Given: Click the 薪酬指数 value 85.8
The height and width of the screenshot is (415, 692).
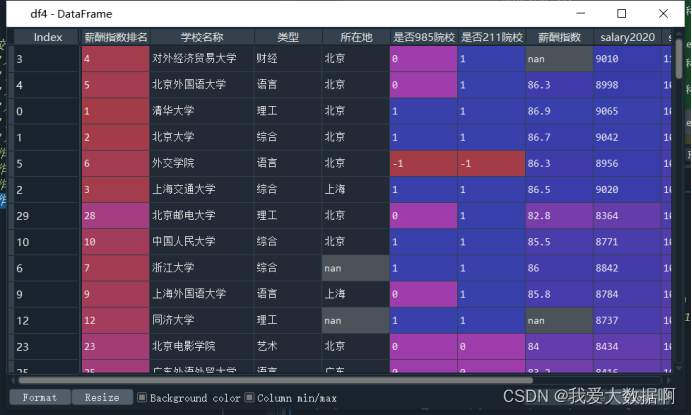Looking at the screenshot, I should point(559,294).
